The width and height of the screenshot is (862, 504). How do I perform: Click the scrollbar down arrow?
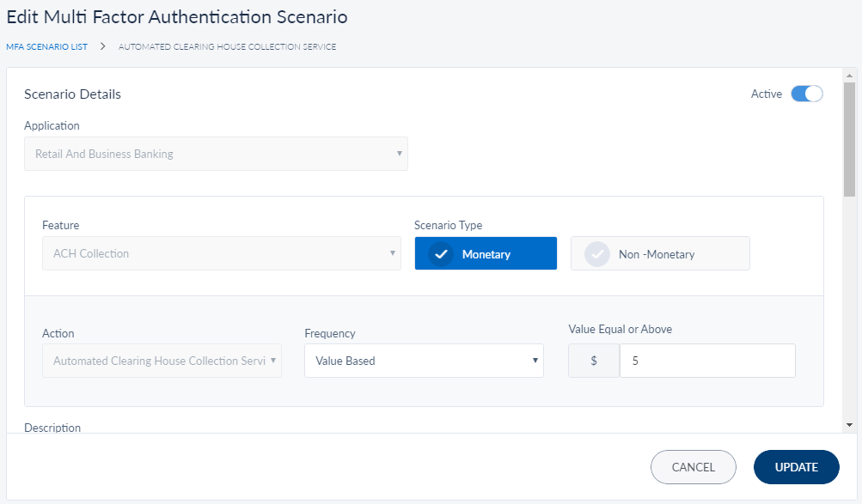point(849,424)
